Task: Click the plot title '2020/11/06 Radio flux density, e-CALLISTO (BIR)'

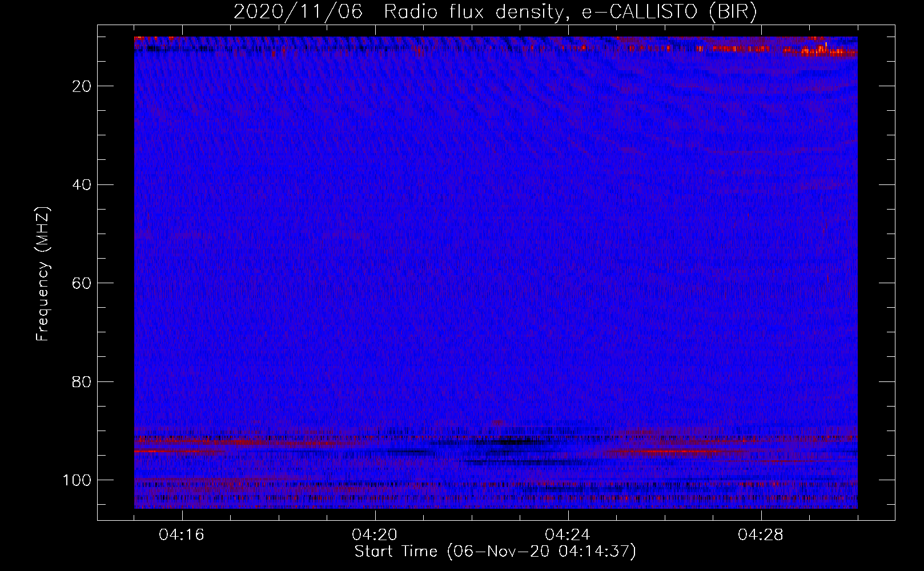Action: 495,11
